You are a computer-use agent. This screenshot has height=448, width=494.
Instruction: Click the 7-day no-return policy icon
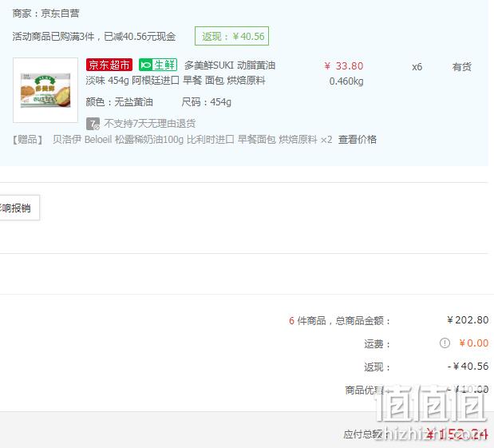(93, 124)
